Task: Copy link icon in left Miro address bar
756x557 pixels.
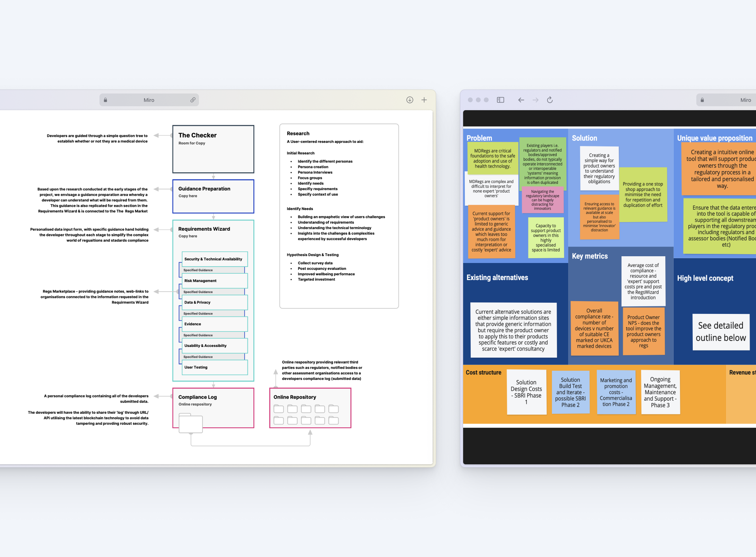Action: [x=193, y=100]
